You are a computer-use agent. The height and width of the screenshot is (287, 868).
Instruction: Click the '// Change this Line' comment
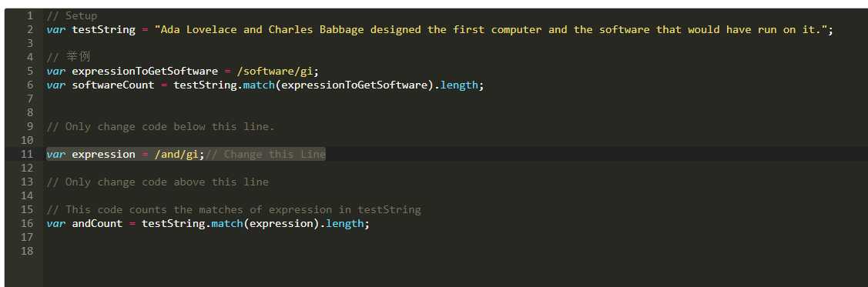tap(266, 155)
